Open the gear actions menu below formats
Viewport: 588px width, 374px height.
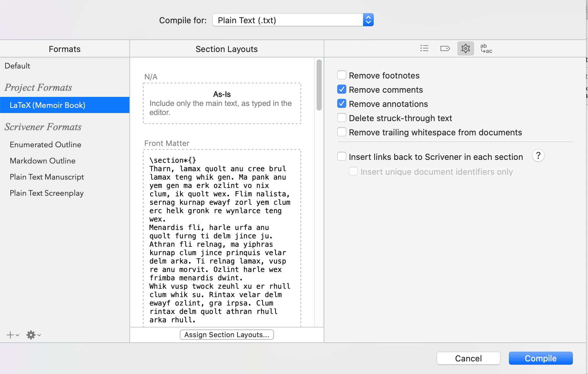click(x=33, y=335)
